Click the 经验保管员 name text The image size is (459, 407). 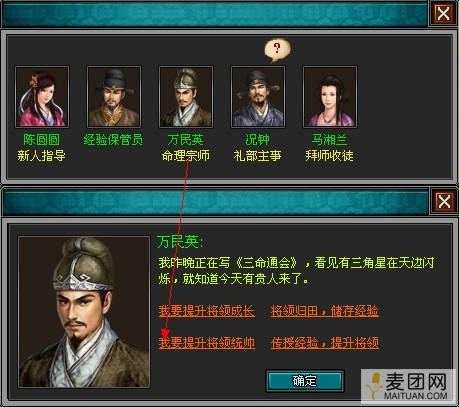pos(113,140)
